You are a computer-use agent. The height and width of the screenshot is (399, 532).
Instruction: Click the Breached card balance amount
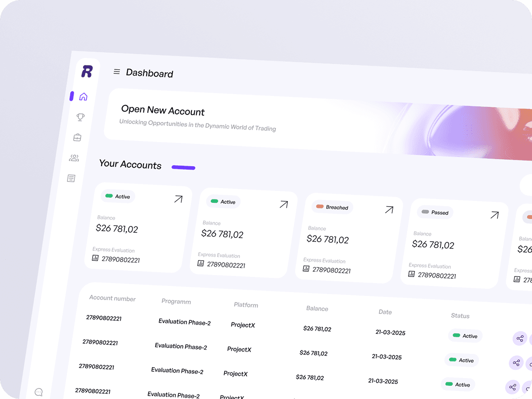click(x=328, y=239)
